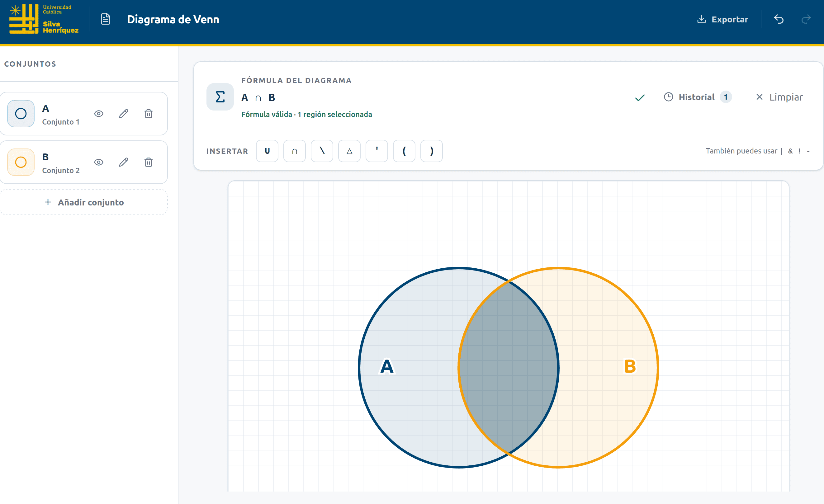824x504 pixels.
Task: Open the blue color swatch of set A
Action: (x=21, y=114)
